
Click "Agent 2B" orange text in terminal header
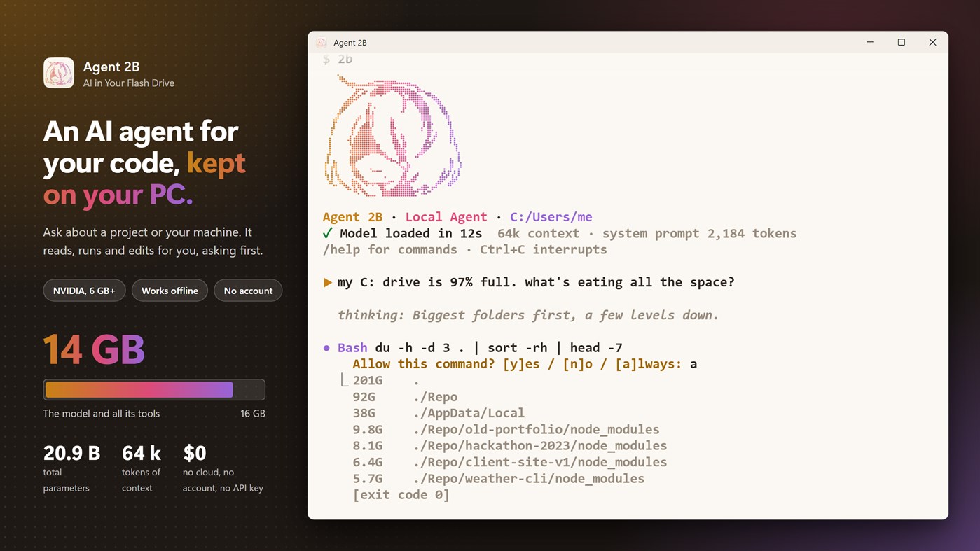352,217
